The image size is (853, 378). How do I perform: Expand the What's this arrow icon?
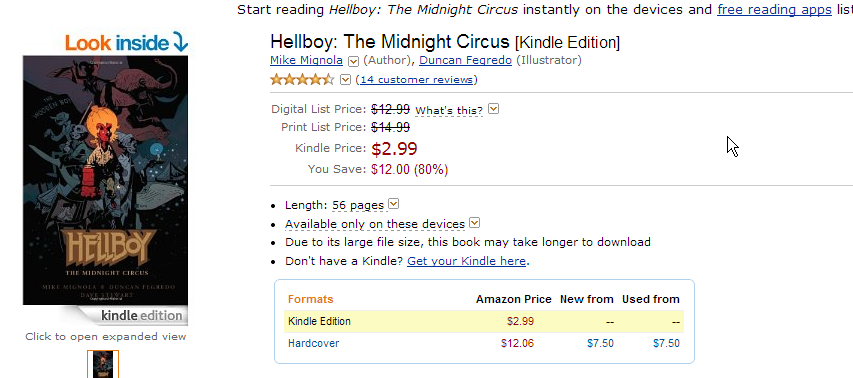[x=493, y=109]
